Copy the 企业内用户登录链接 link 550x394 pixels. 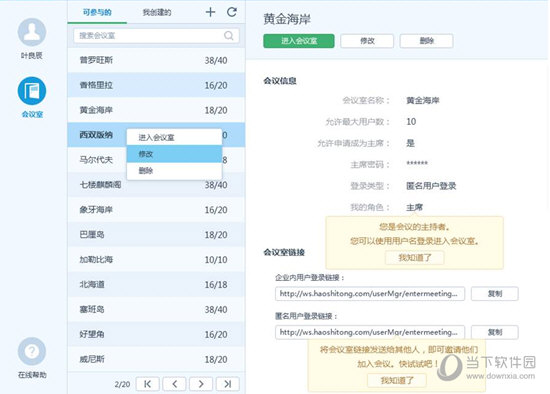point(495,294)
